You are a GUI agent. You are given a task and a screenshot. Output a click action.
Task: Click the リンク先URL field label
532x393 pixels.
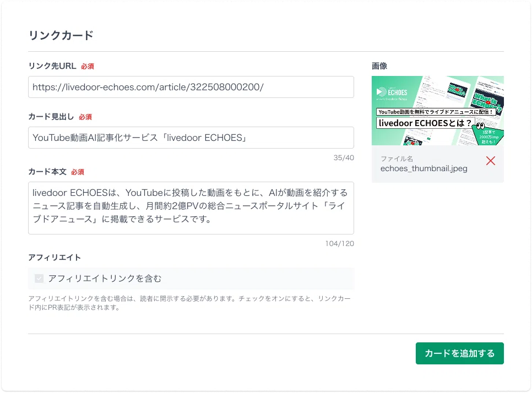pos(52,66)
